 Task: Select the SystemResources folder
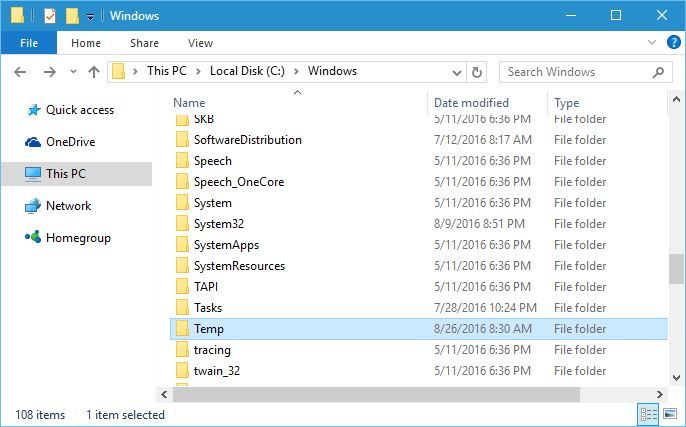point(419,266)
